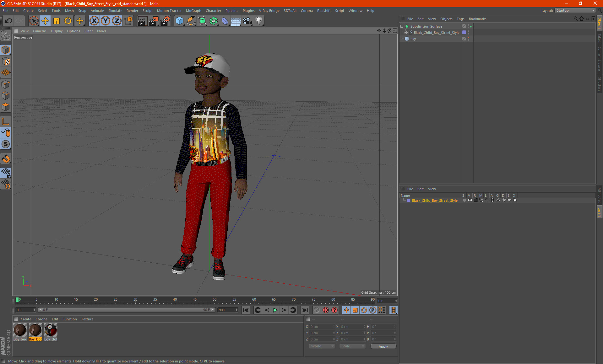Image resolution: width=603 pixels, height=364 pixels.
Task: Switch to Polygons mode
Action: coord(6,107)
